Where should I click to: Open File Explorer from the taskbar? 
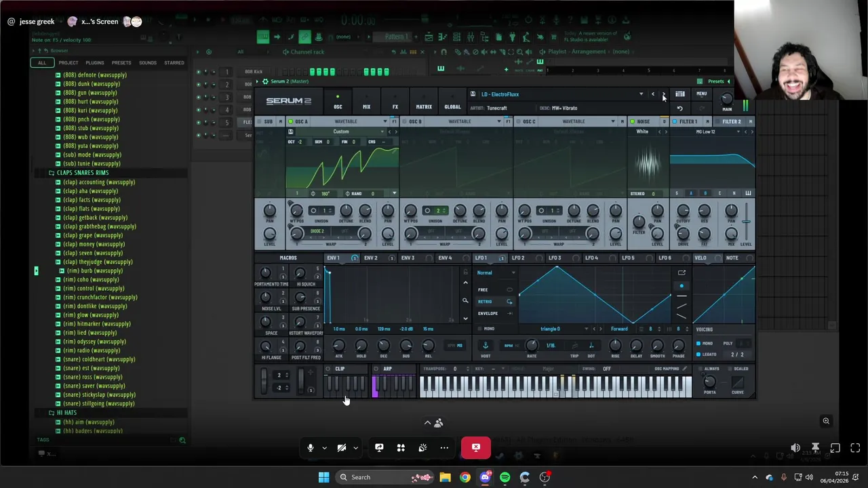pos(445,477)
